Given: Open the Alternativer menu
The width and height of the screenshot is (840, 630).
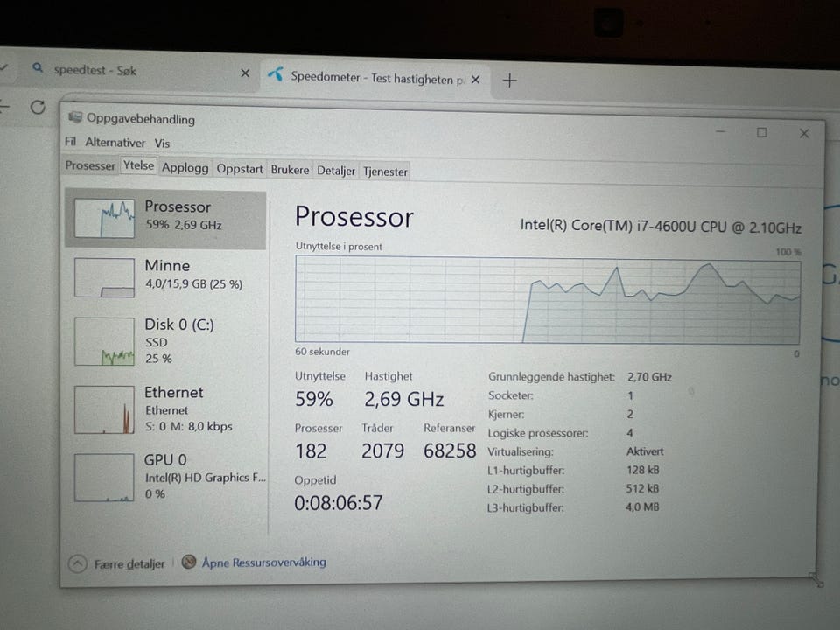Looking at the screenshot, I should 115,143.
